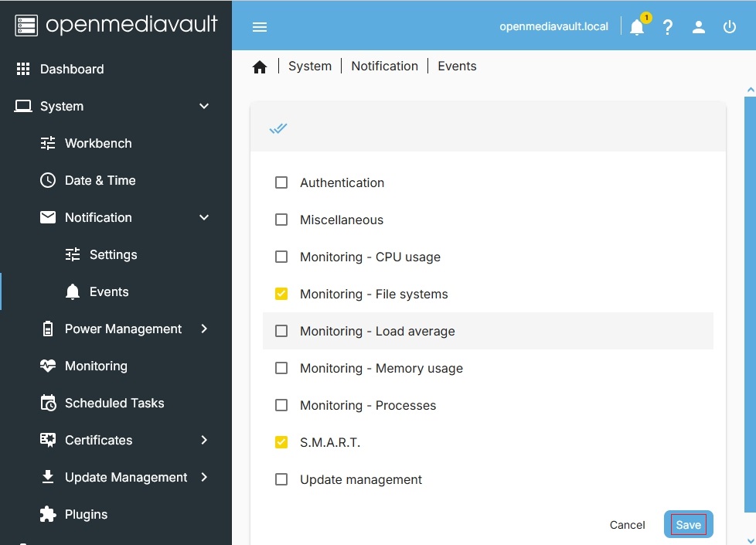Open Dashboard from the sidebar
The height and width of the screenshot is (545, 756).
[72, 69]
